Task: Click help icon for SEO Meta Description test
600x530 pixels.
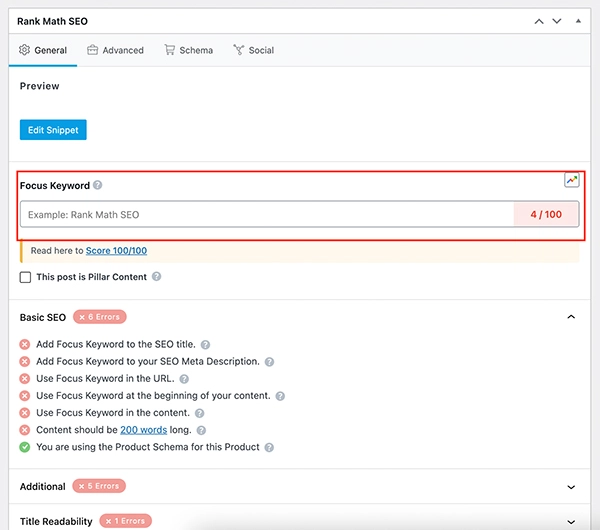Action: coord(269,361)
